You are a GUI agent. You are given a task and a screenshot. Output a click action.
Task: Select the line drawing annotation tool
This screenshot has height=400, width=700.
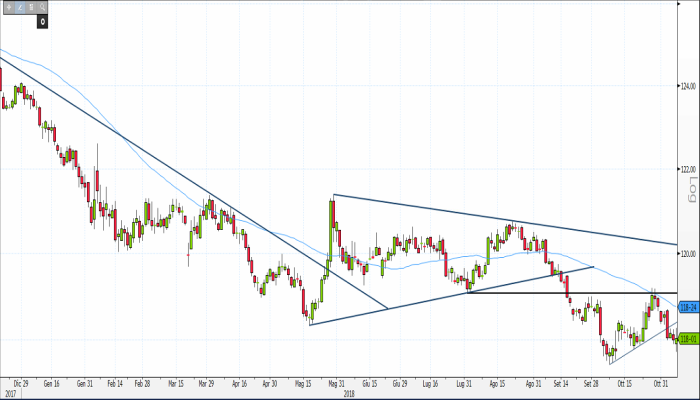click(21, 7)
